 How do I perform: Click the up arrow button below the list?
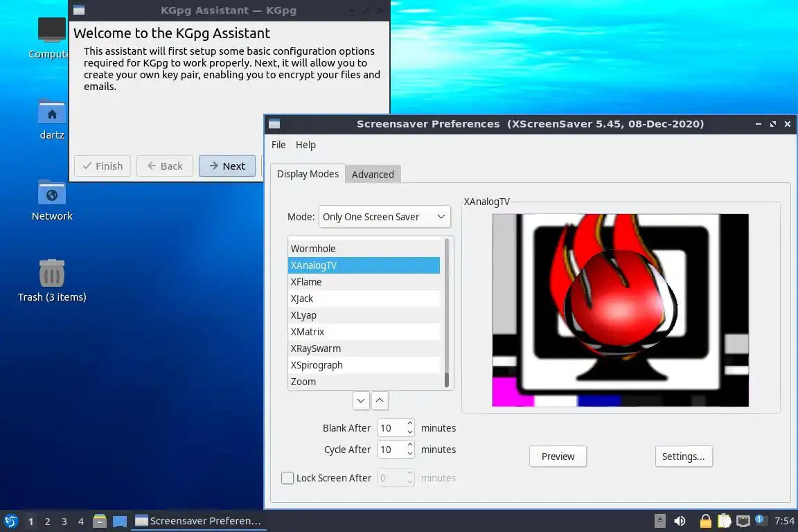(380, 400)
